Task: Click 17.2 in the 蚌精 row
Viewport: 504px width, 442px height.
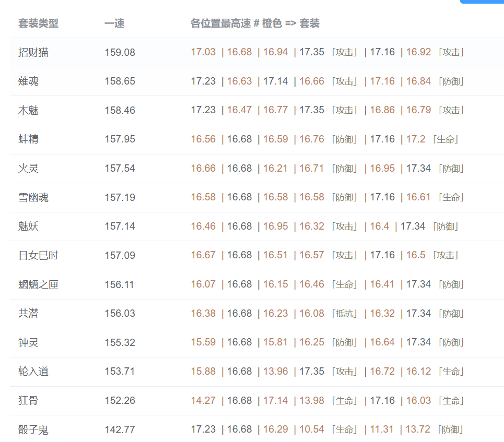Action: 416,139
